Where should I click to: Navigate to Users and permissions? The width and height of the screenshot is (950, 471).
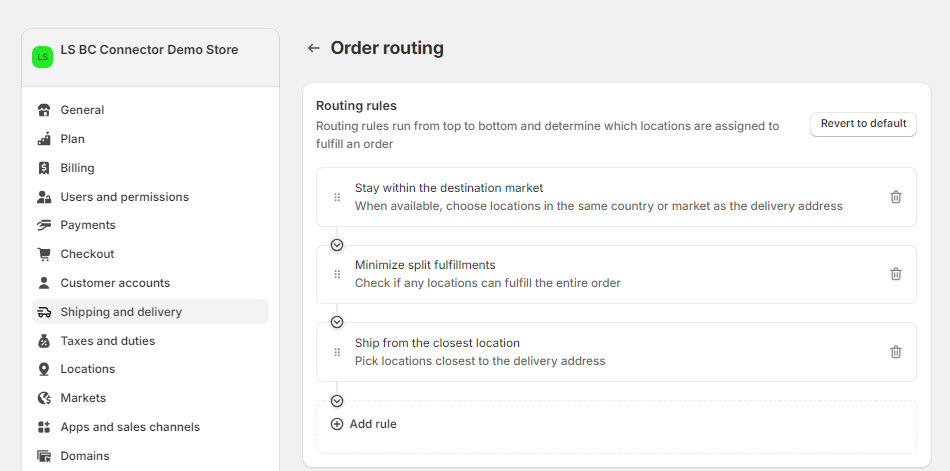tap(124, 197)
